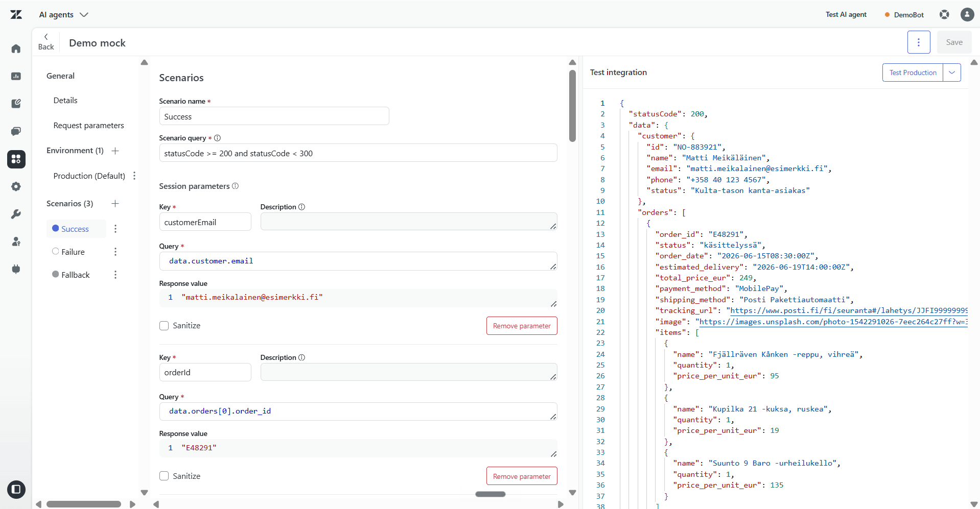
Task: Click the customerEmail Key field
Action: [205, 222]
